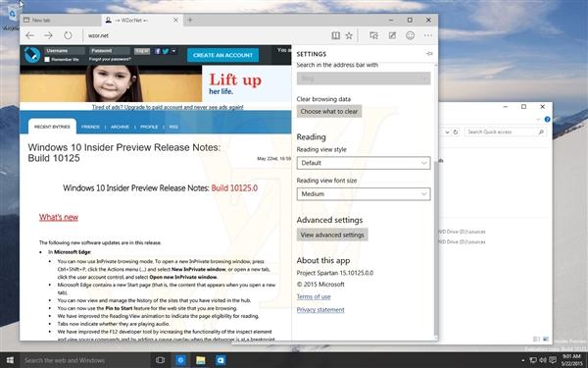The height and width of the screenshot is (368, 588).
Task: Open the Terms of use link
Action: point(314,296)
